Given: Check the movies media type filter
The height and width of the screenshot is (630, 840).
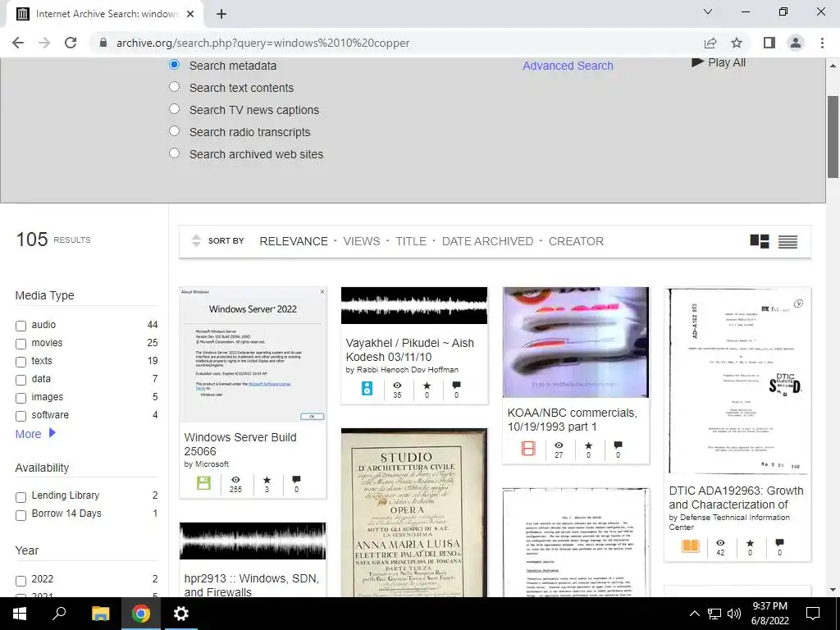Looking at the screenshot, I should [x=21, y=344].
